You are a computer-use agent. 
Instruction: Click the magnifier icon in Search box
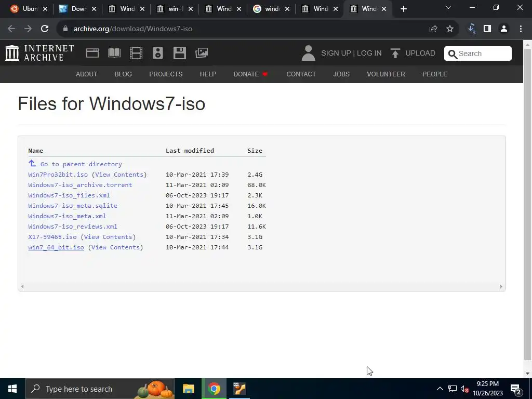tap(453, 54)
